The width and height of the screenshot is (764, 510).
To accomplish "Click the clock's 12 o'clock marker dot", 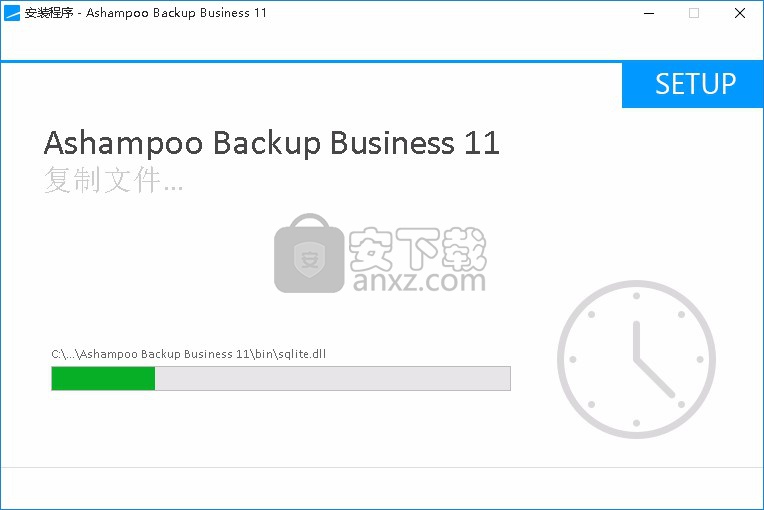I will coord(635,297).
